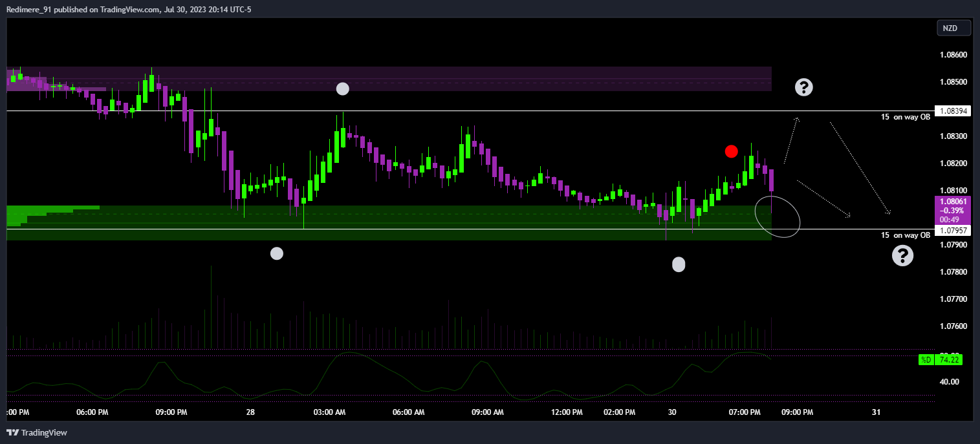Select the purple supply zone rectangle
Screen dimensions: 980x444
(389, 79)
